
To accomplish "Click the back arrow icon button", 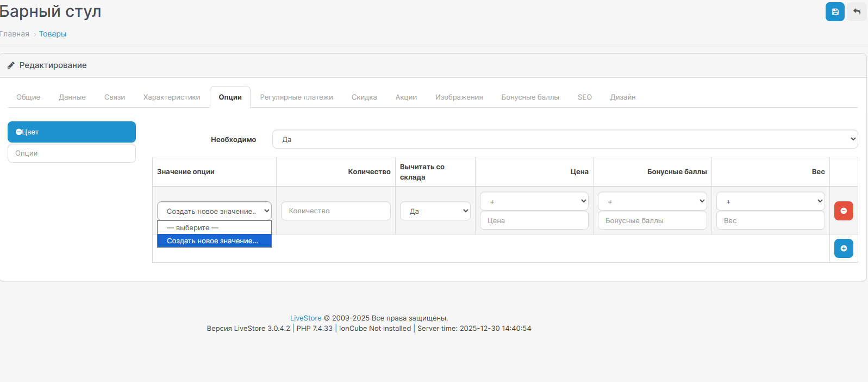I will (x=857, y=12).
